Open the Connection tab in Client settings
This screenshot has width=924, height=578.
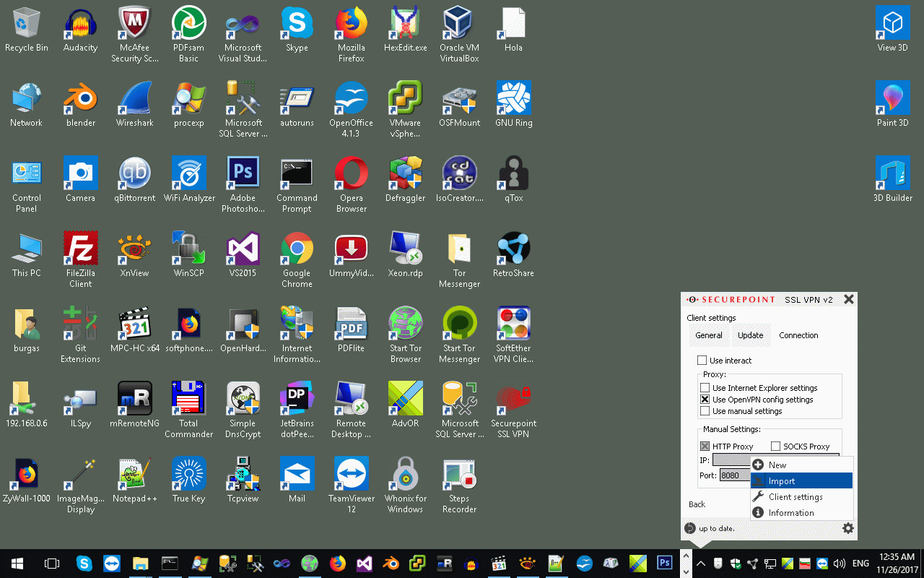[798, 335]
